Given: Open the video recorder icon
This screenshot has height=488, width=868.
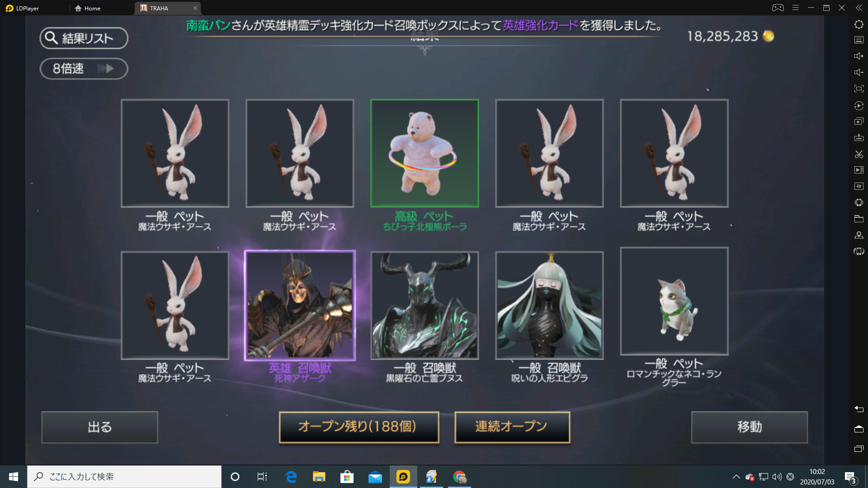Looking at the screenshot, I should 859,170.
